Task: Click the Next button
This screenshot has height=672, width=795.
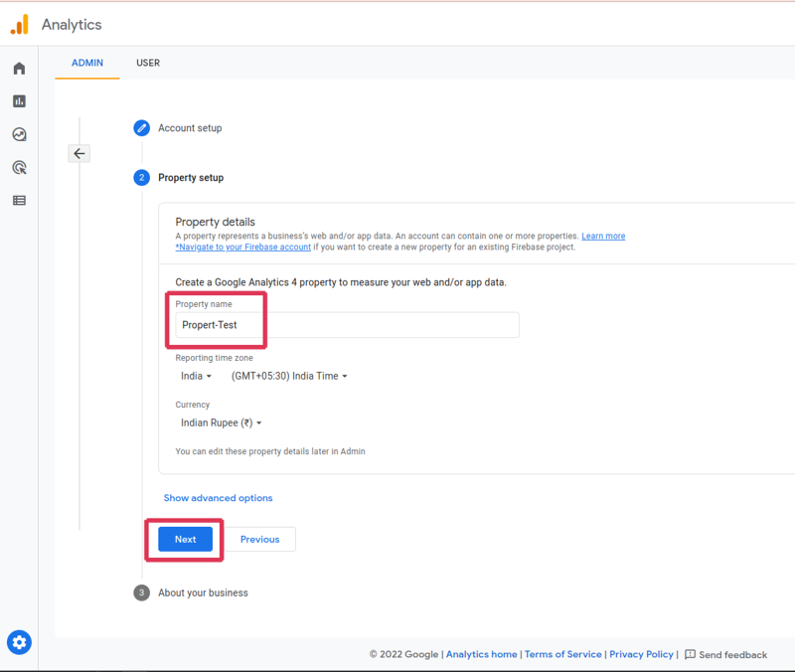Action: point(185,539)
